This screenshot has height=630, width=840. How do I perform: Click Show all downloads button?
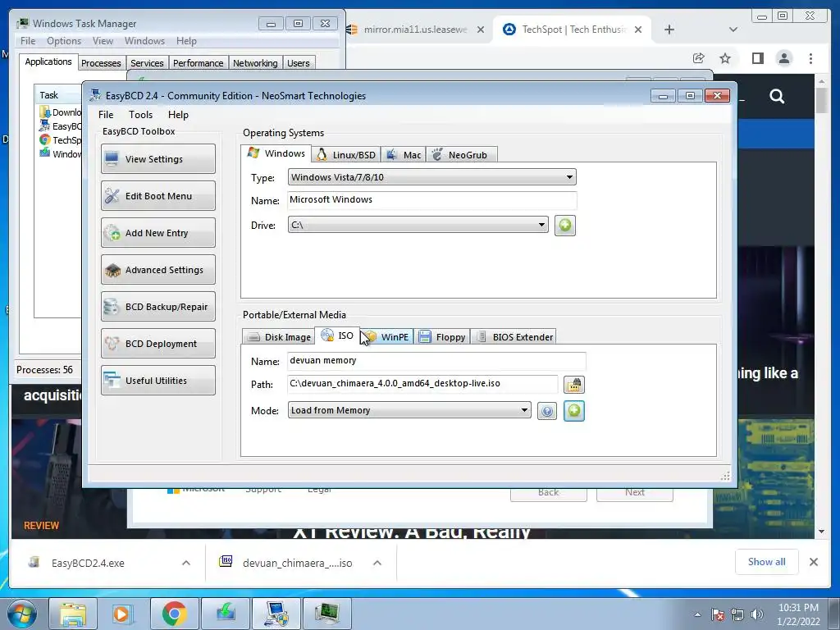tap(767, 562)
